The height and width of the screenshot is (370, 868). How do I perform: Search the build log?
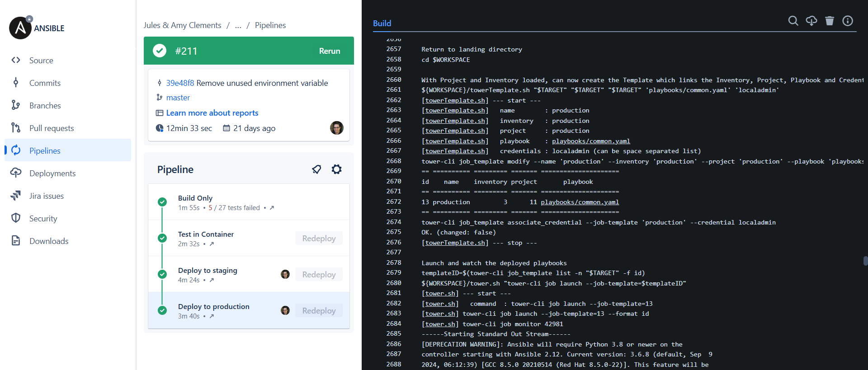pyautogui.click(x=793, y=21)
